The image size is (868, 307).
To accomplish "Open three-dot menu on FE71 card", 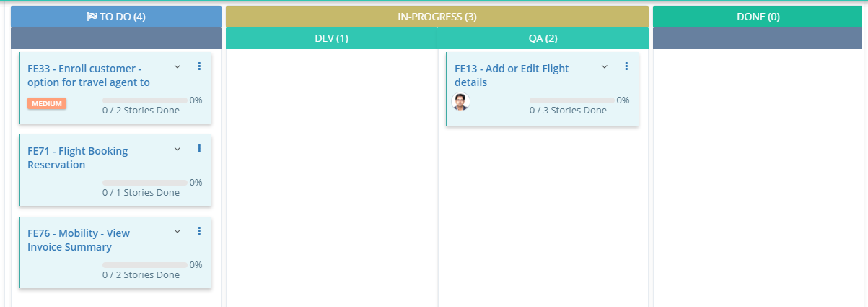I will tap(199, 149).
